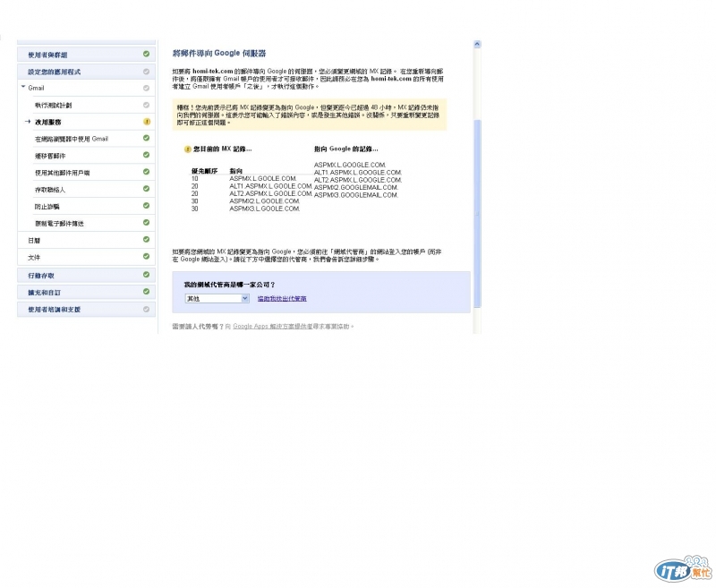This screenshot has height=588, width=716.
Task: Click current record ALT1.ASPMX.L.GOOLE.COM.
Action: [x=271, y=186]
